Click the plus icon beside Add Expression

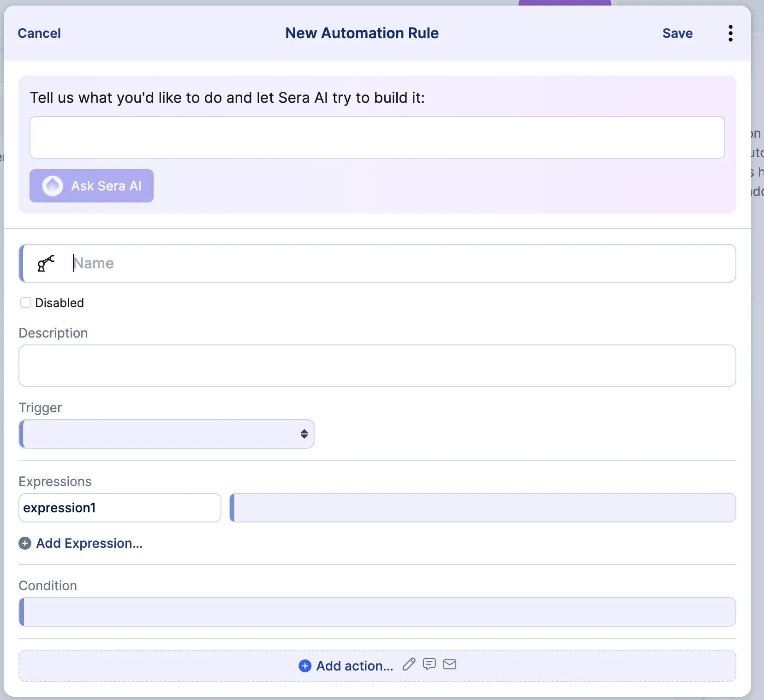click(x=25, y=543)
